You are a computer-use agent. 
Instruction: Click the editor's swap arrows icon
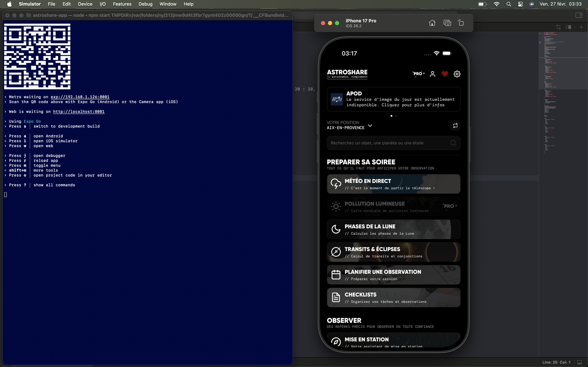coord(558,27)
